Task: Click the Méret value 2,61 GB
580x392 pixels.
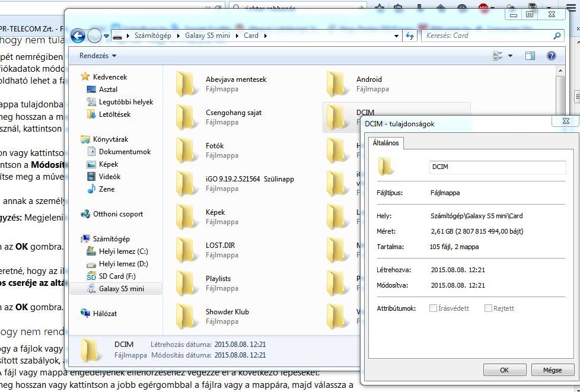Action: click(477, 231)
